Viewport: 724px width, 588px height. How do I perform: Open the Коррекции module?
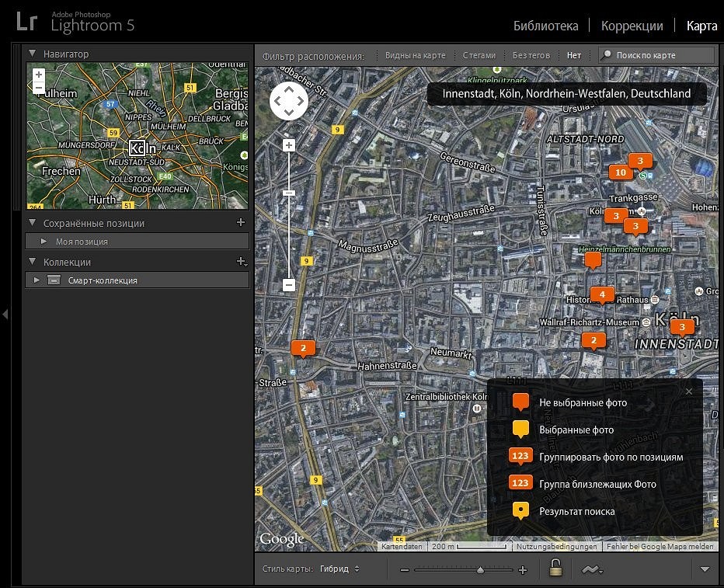coord(632,26)
